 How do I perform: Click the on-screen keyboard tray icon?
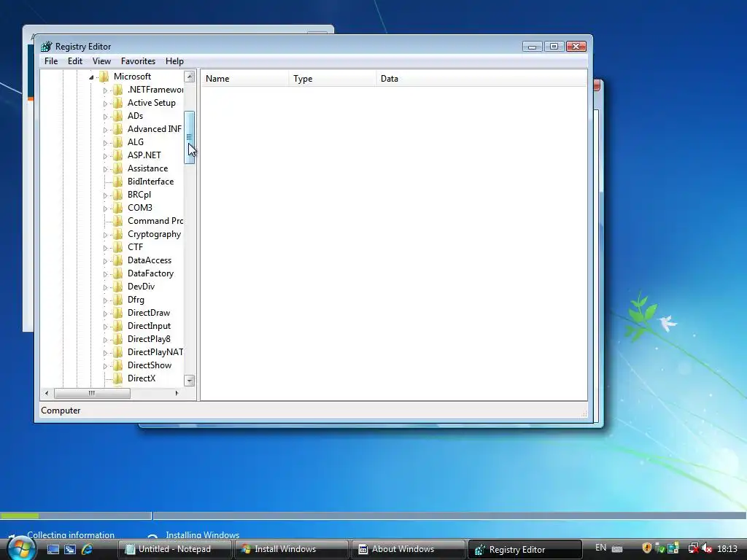pyautogui.click(x=617, y=549)
